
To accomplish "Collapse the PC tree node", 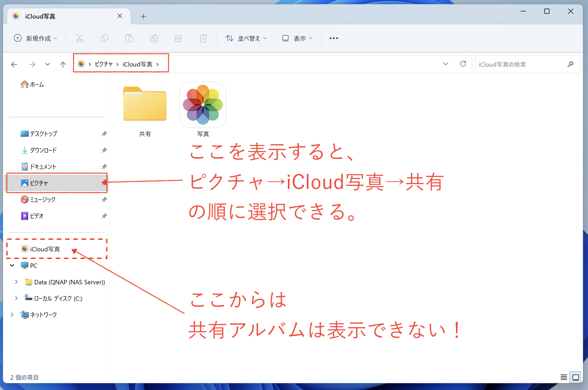I will click(x=12, y=265).
